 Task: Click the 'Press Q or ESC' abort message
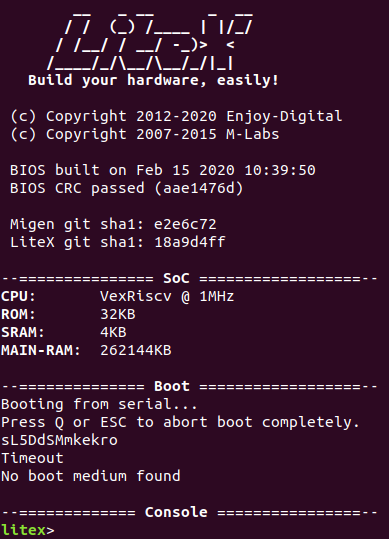click(180, 422)
